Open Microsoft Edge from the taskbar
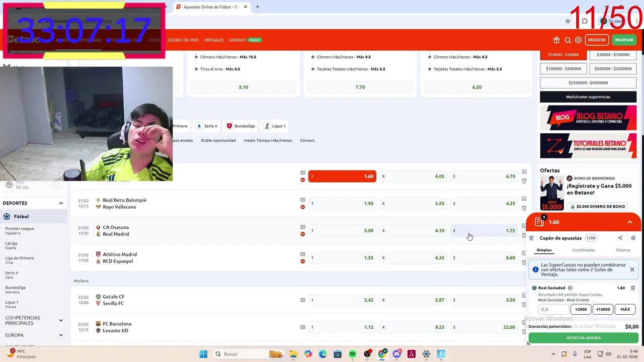 pyautogui.click(x=323, y=354)
